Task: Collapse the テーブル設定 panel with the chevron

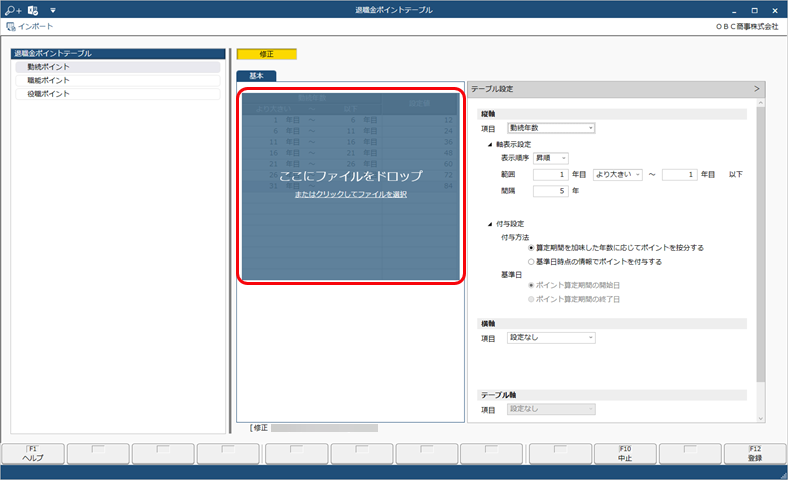Action: point(757,88)
